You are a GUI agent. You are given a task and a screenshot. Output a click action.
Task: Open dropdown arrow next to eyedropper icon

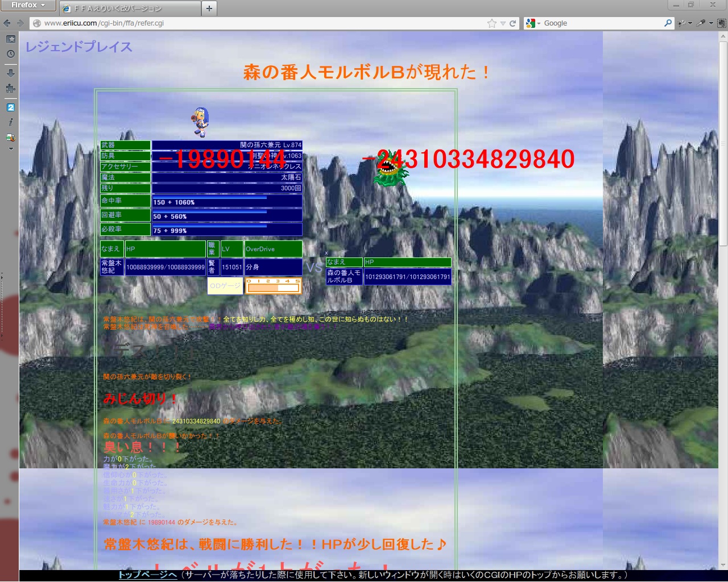point(711,23)
